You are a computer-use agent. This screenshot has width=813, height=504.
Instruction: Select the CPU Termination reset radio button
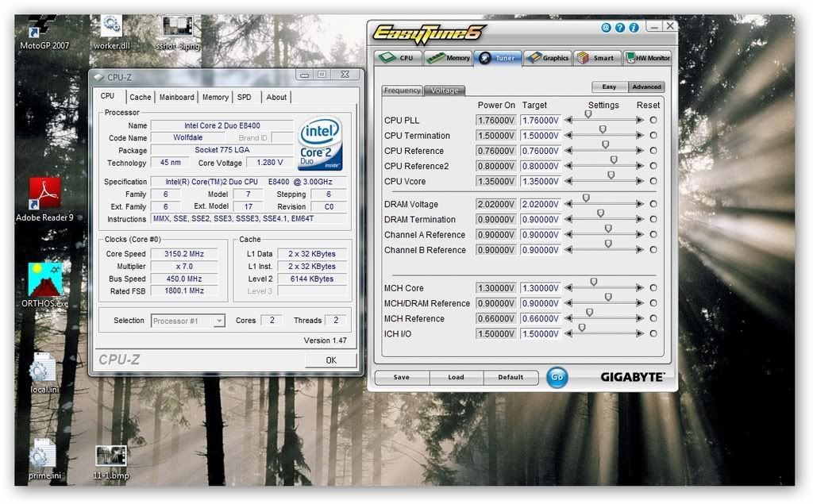[x=653, y=136]
